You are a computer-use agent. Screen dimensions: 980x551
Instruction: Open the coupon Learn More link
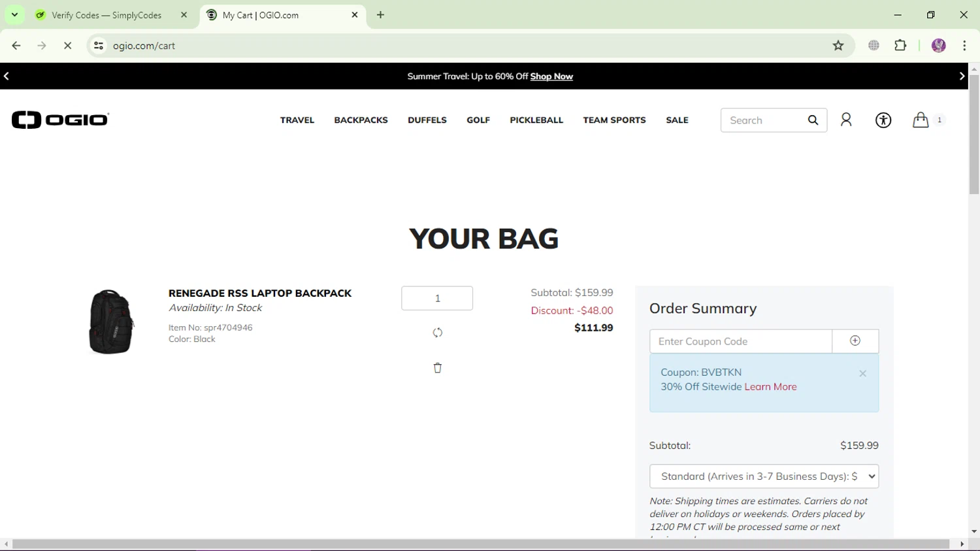point(770,387)
